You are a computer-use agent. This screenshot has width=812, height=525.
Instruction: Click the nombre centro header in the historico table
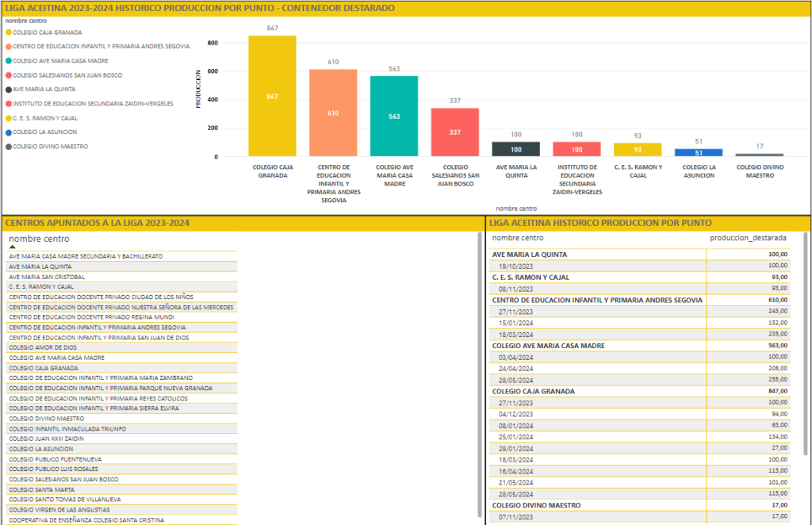point(518,238)
